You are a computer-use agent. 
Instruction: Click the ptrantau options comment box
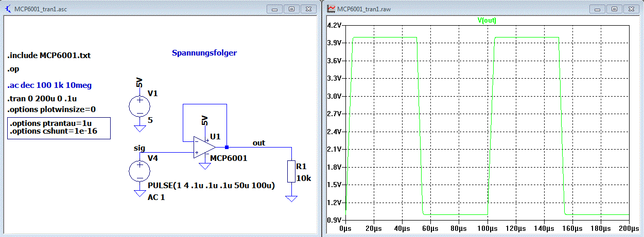59,128
